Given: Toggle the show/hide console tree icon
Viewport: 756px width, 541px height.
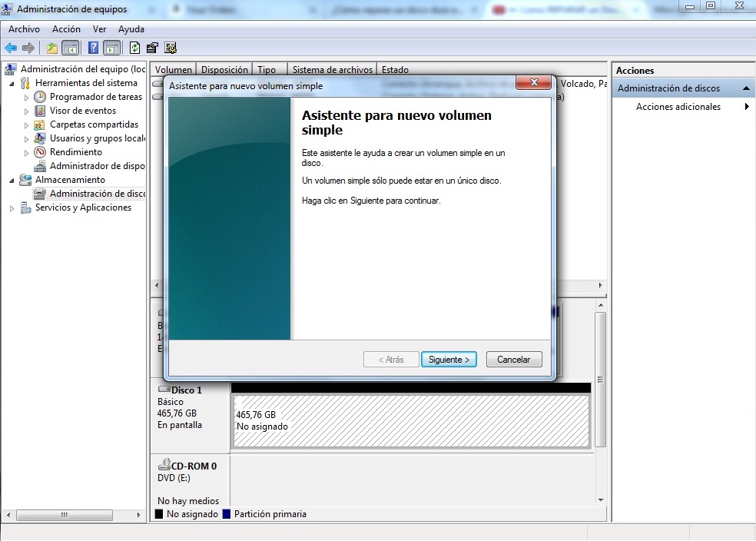Looking at the screenshot, I should tap(71, 48).
